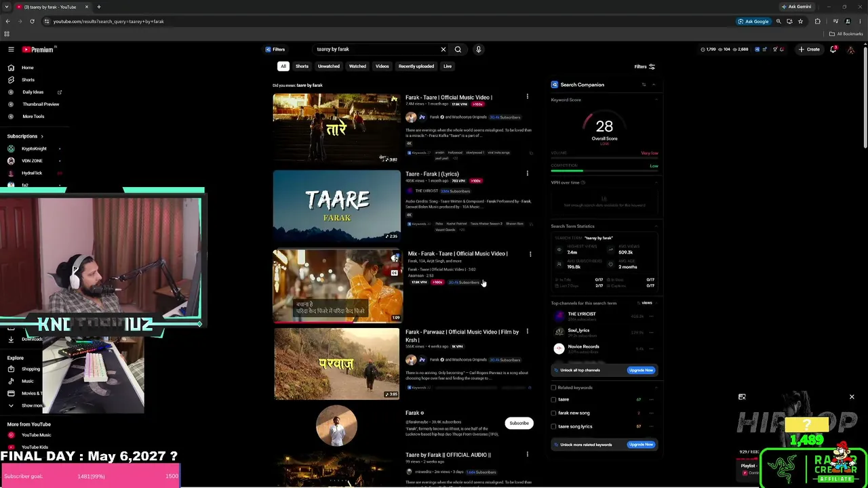This screenshot has height=488, width=868.
Task: Select the Live filter chip
Action: pos(448,66)
